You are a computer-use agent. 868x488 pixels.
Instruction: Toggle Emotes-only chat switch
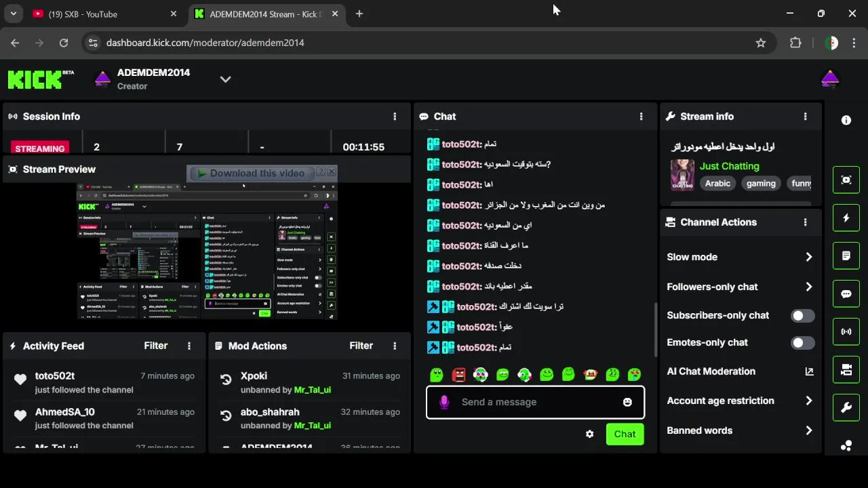803,343
